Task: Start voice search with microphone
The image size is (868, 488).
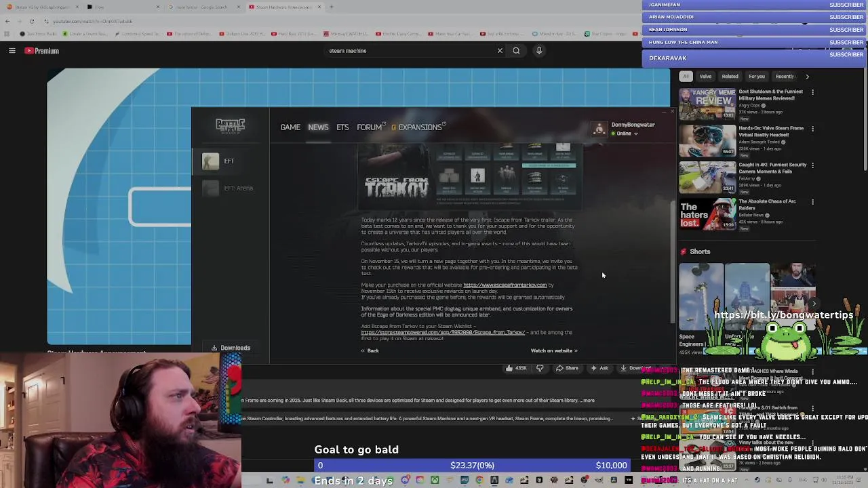Action: pos(539,51)
